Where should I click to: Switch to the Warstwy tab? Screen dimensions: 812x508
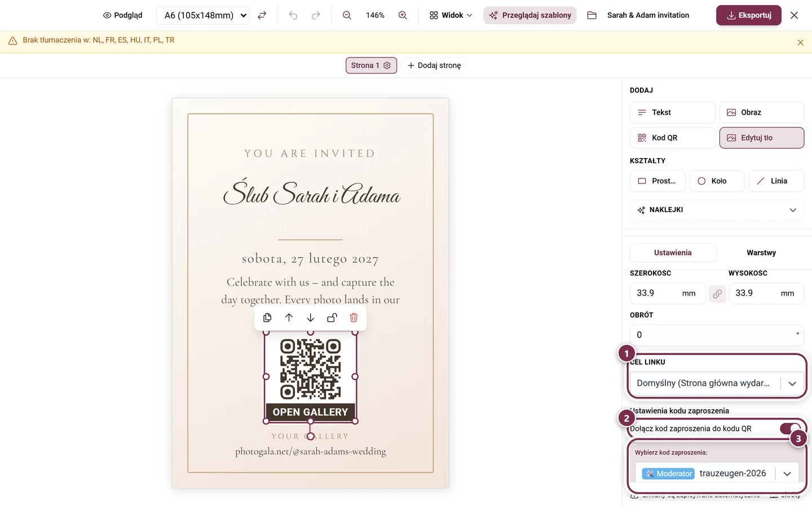pos(761,253)
